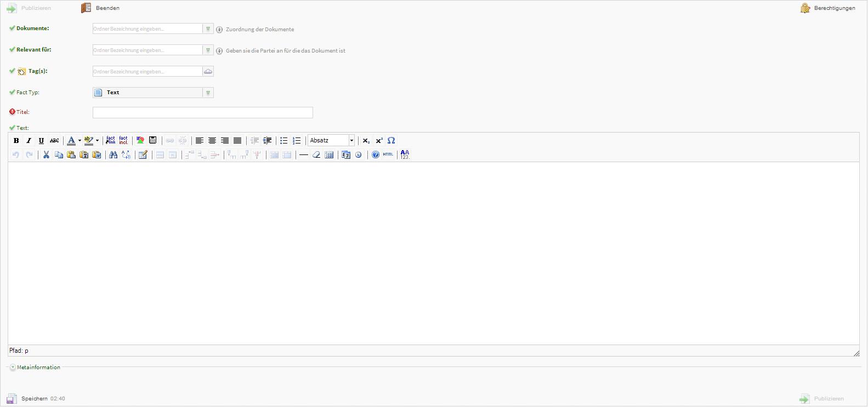Insert a special character with the Omega icon
This screenshot has height=407, width=868.
pos(391,141)
